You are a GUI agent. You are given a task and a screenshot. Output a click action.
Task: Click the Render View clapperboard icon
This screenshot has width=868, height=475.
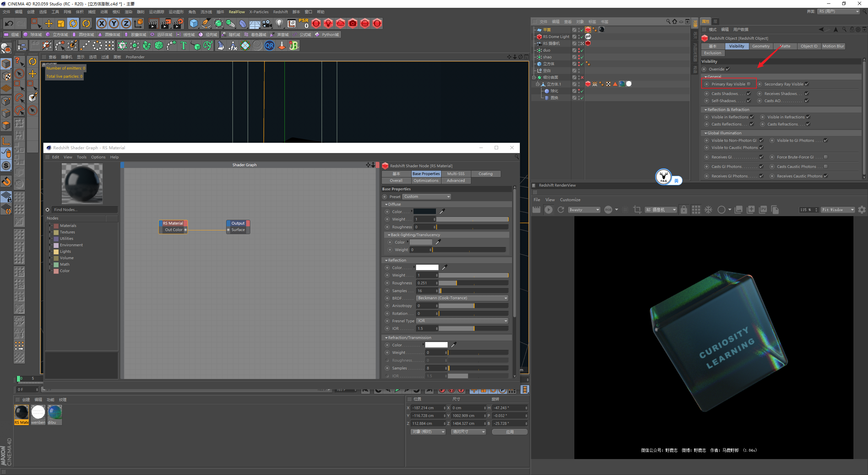[153, 23]
